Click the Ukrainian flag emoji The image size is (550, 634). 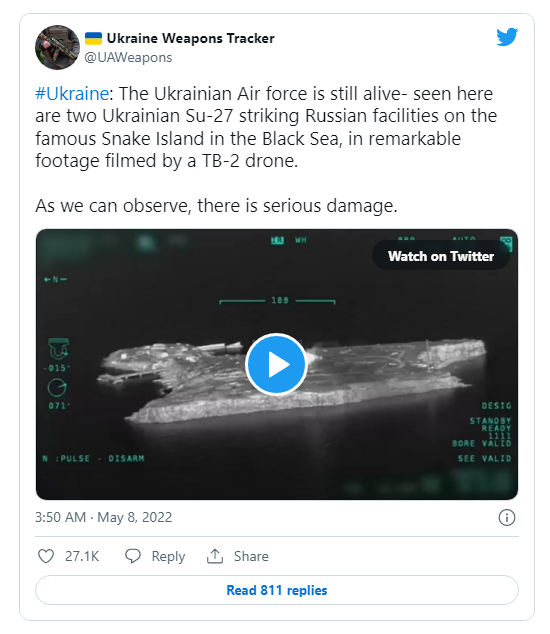click(93, 38)
